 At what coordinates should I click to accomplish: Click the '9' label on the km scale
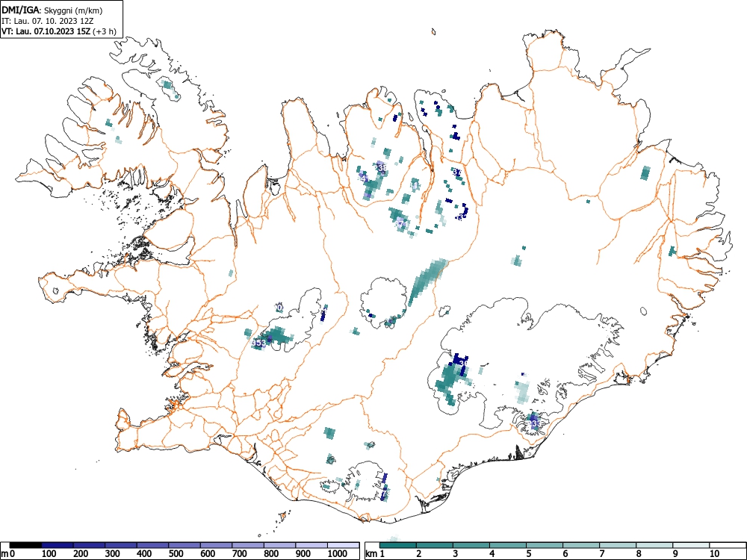tap(675, 554)
